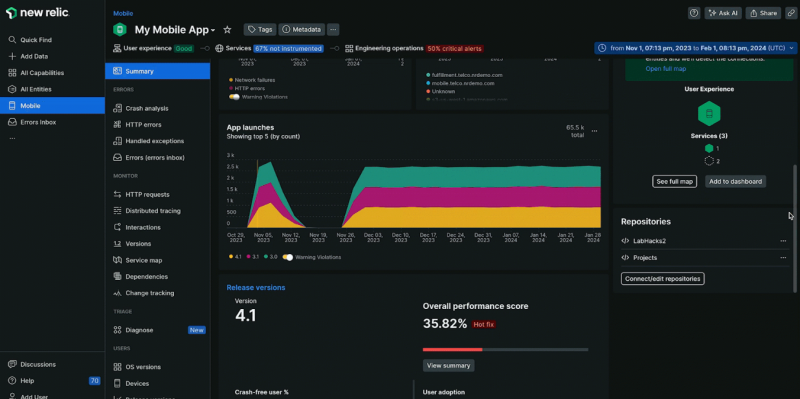Open Metadata panel

pyautogui.click(x=302, y=29)
